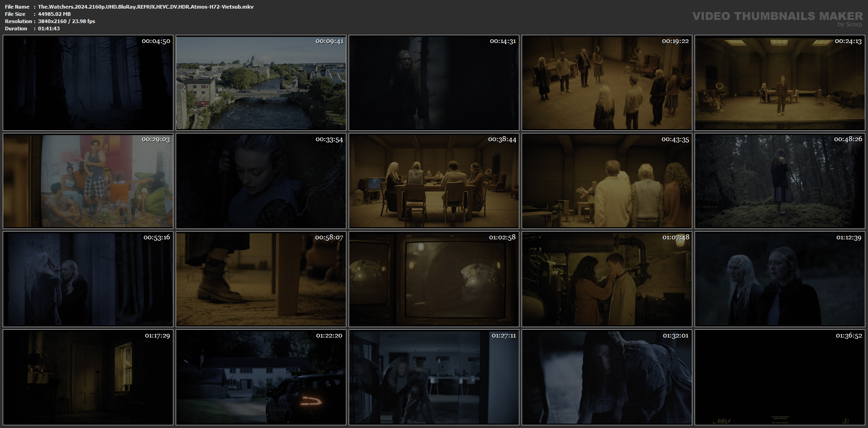Click the 00:09:41 timestamp label

click(329, 41)
